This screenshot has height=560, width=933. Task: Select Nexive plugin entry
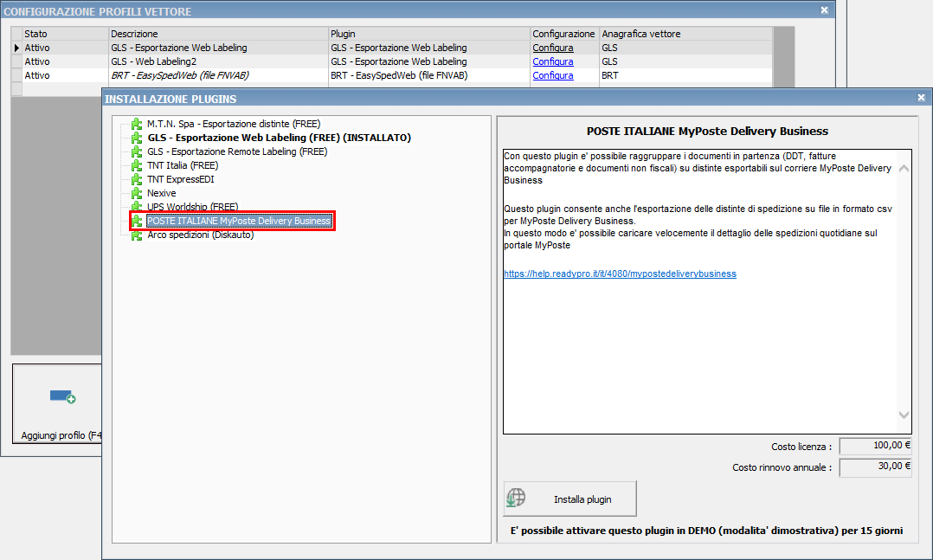[x=162, y=193]
